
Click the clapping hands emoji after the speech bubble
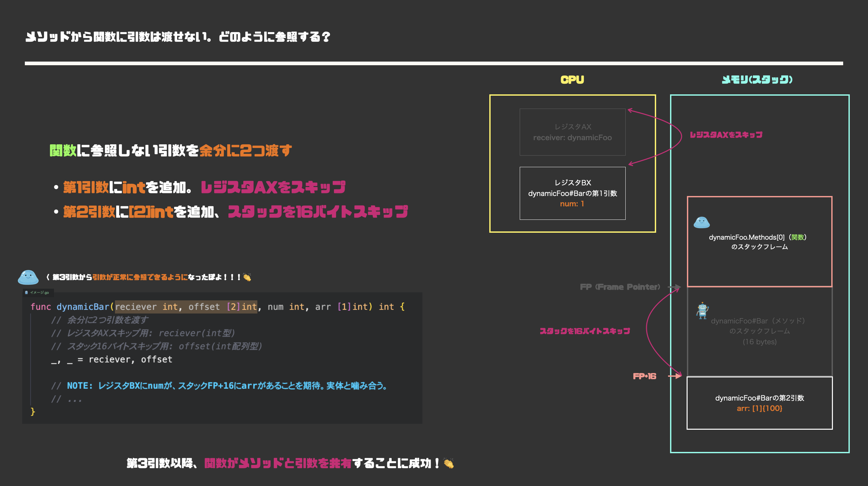(x=247, y=277)
